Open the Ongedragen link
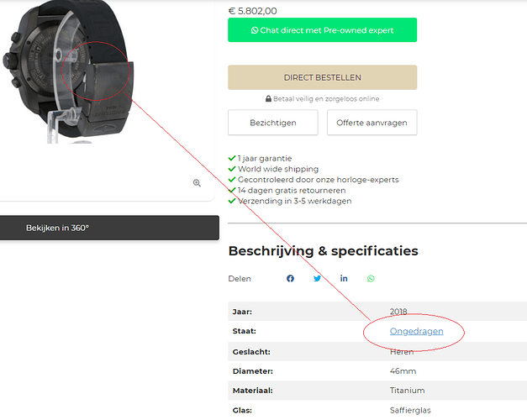 (x=416, y=332)
